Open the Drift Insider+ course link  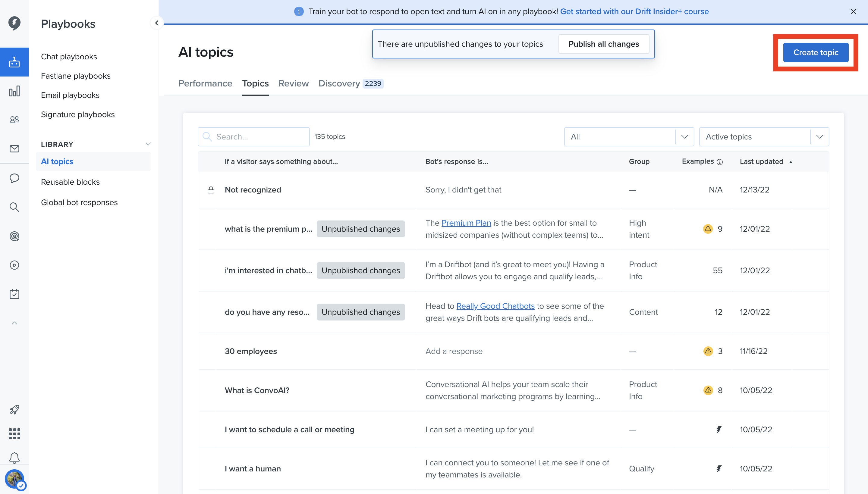(x=634, y=11)
